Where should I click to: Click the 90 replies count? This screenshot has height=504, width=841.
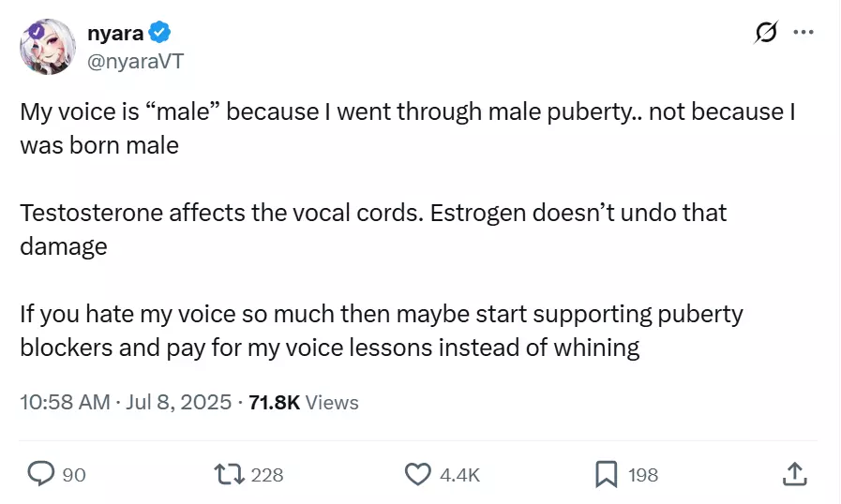click(74, 475)
